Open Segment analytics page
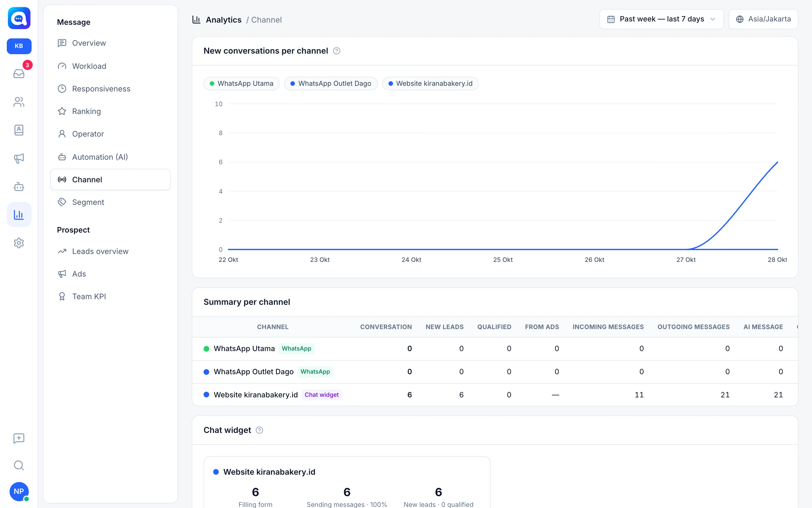The image size is (812, 508). (111, 202)
